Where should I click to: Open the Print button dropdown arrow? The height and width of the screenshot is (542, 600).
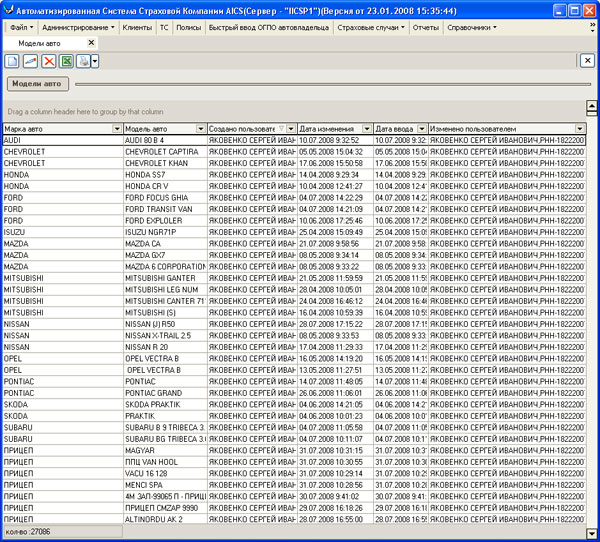coord(94,61)
